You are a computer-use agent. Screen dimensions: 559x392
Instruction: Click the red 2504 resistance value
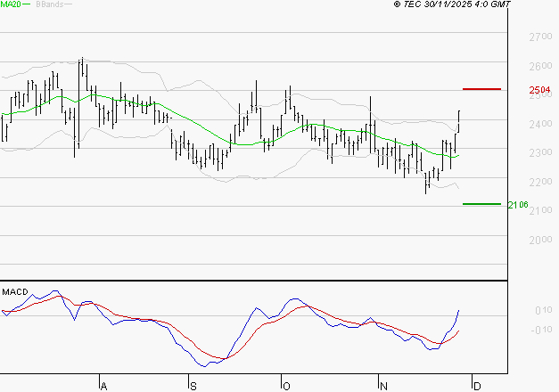coord(539,89)
